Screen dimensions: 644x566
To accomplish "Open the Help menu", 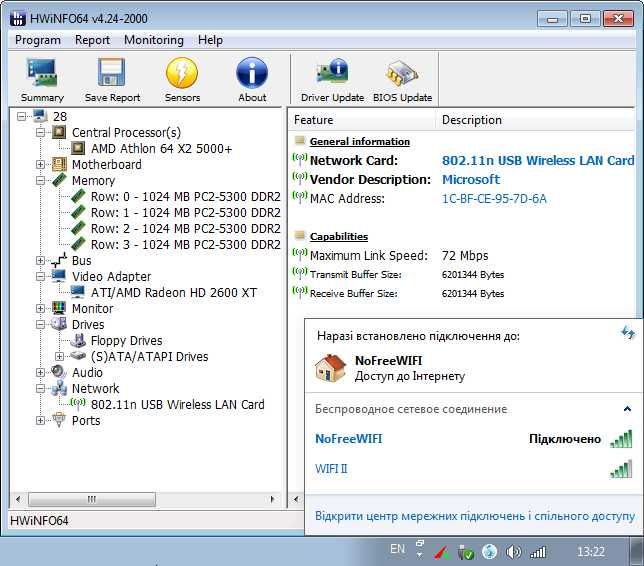I will 210,40.
